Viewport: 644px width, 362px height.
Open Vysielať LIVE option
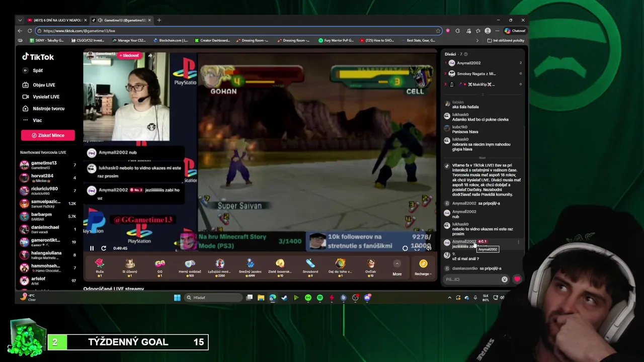[41, 97]
